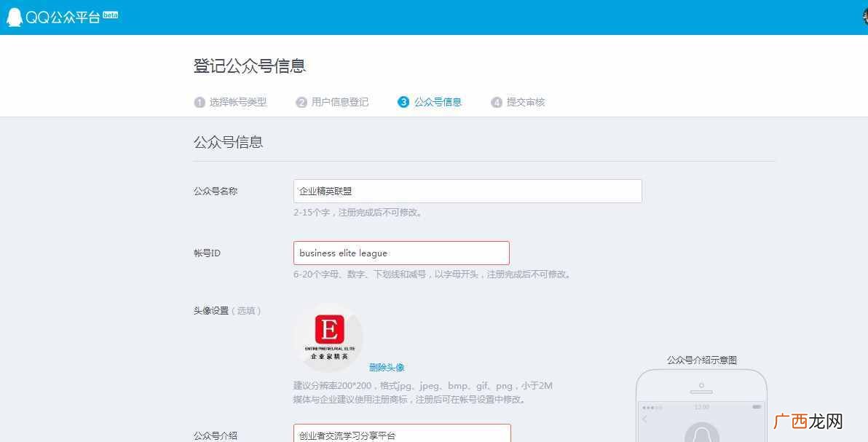
Task: Click the QQ公众平台 title text
Action: (x=63, y=17)
